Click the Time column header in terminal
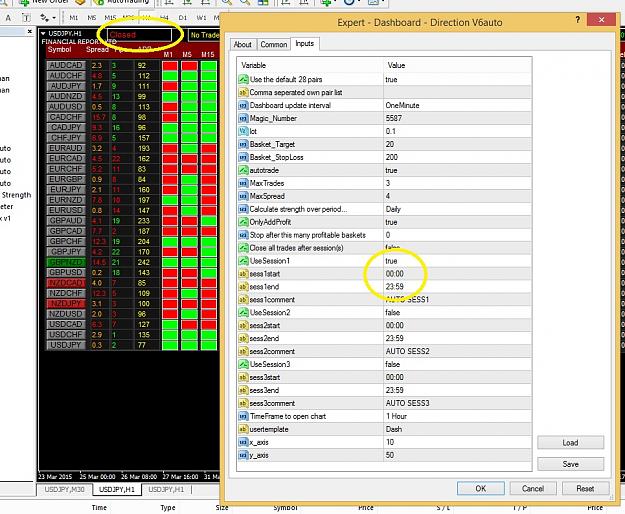Image resolution: width=625 pixels, height=514 pixels. pyautogui.click(x=99, y=508)
